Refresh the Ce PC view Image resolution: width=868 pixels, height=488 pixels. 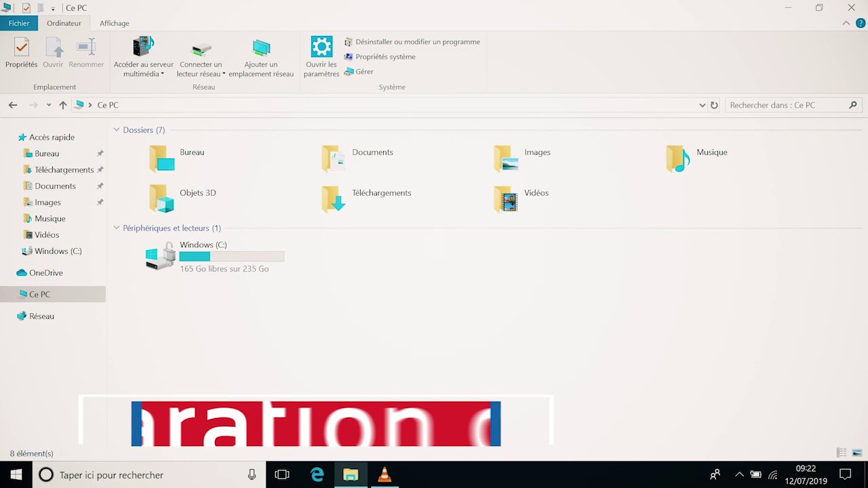(714, 105)
